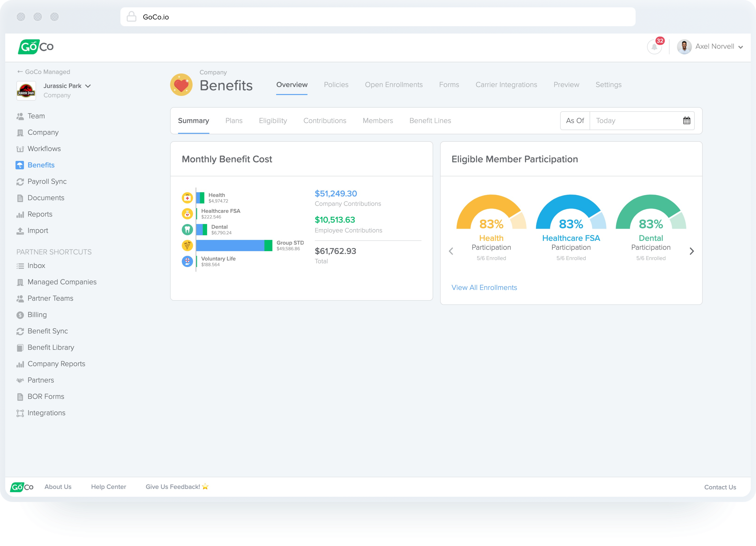Click the Workflows sidebar icon

[x=20, y=149]
